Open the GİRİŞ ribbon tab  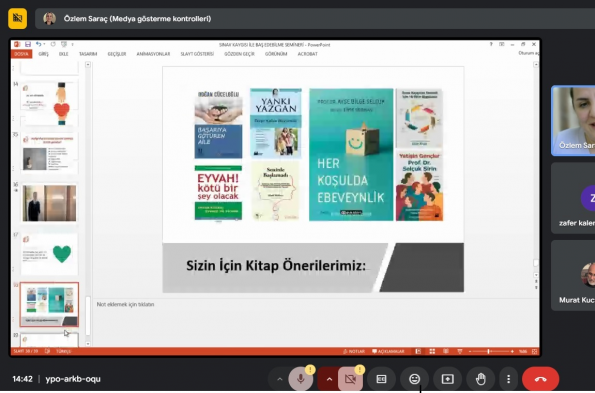[x=44, y=54]
